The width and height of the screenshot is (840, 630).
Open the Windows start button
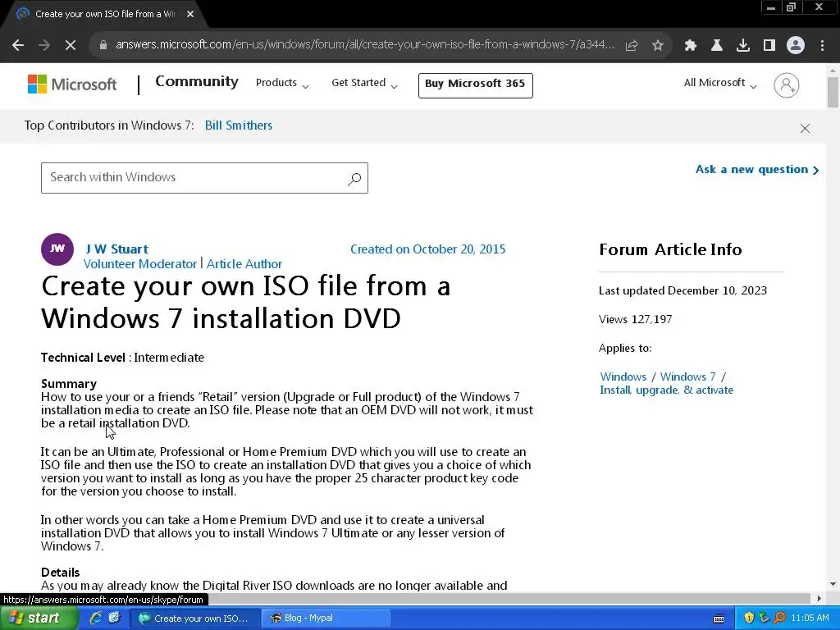(39, 619)
